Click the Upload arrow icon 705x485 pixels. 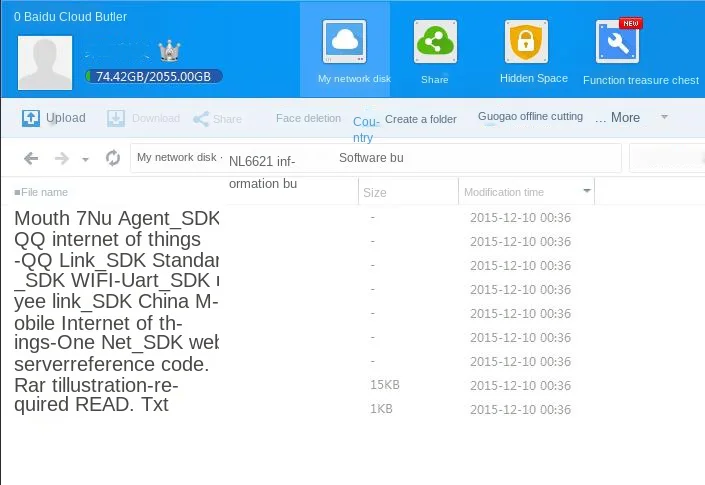point(31,118)
